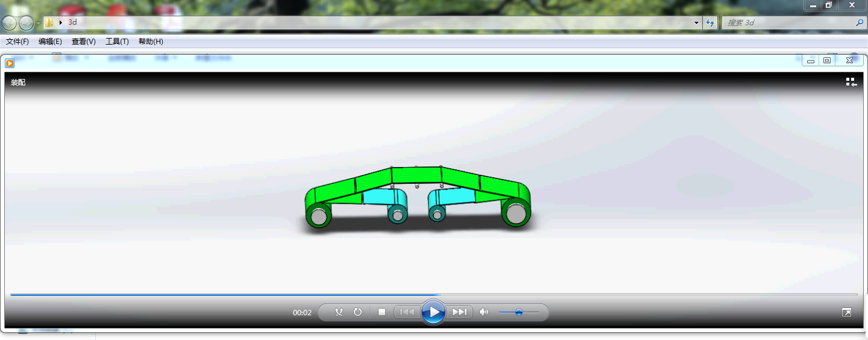Mute the player volume speaker icon
Viewport: 868px width, 340px height.
click(483, 312)
